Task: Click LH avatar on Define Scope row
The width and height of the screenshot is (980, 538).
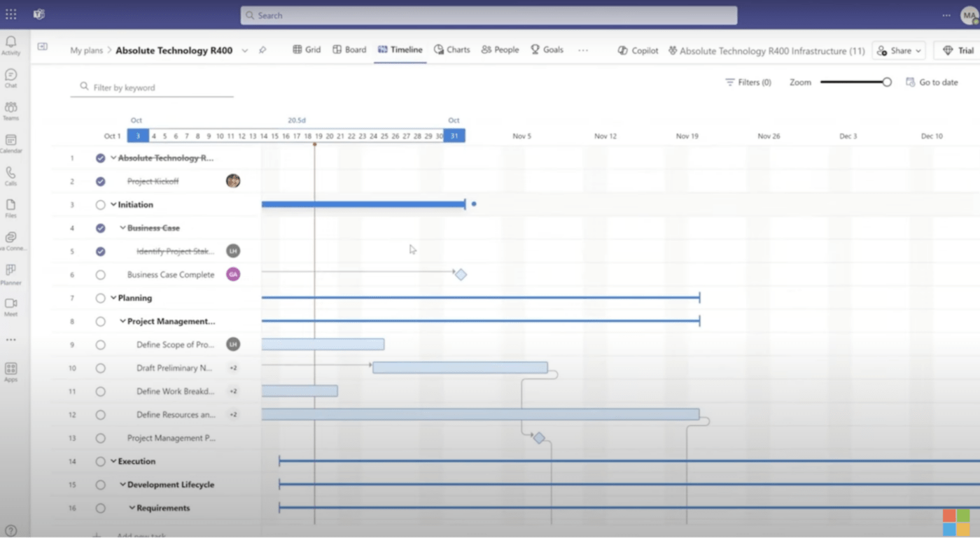Action: tap(233, 344)
